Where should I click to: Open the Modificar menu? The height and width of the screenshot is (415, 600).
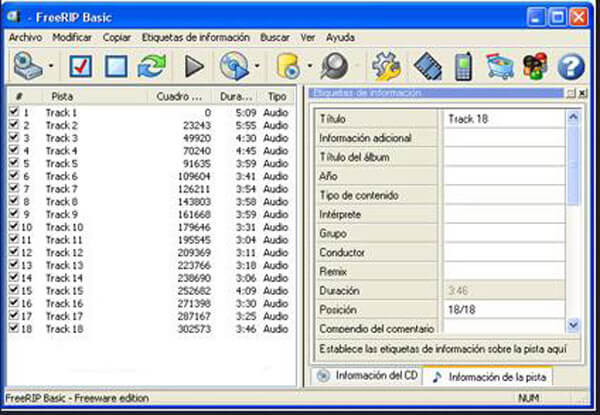click(x=72, y=37)
